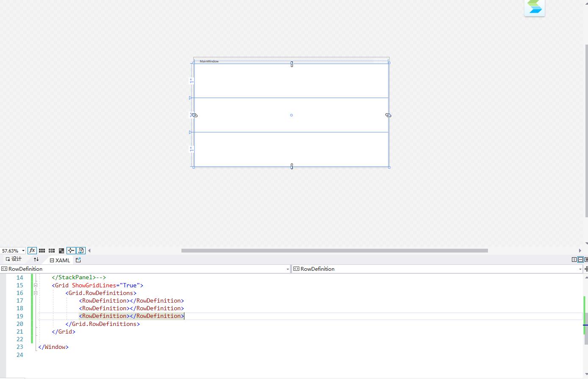Click the </Grid.RowDefinitions> closing tag
Screen dimensions: 588x379
click(x=103, y=324)
